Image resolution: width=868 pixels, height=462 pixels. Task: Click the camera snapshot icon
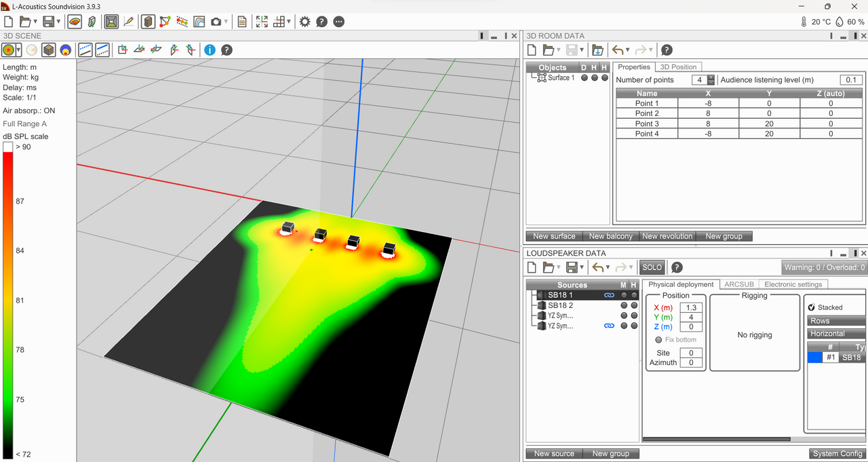coord(216,22)
